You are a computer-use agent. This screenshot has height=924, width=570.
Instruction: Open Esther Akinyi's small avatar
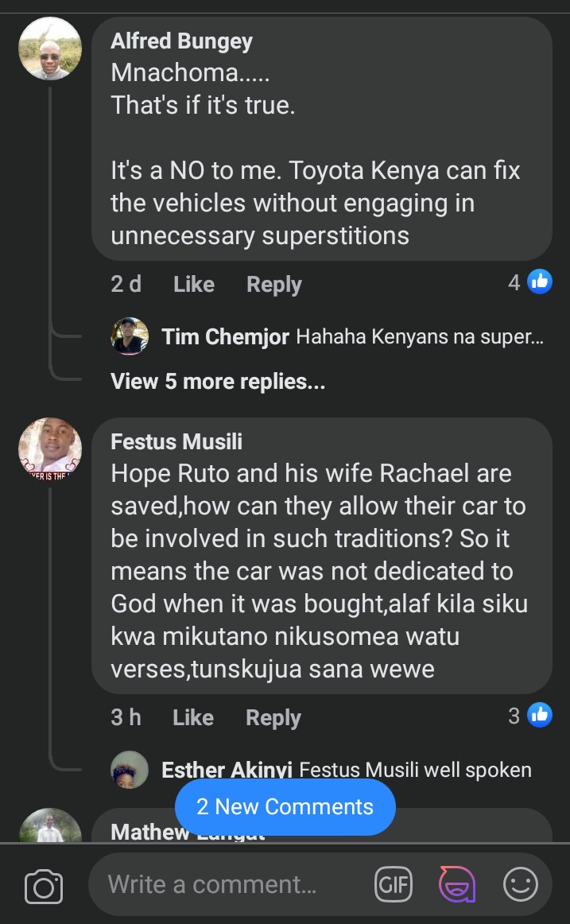[x=130, y=769]
